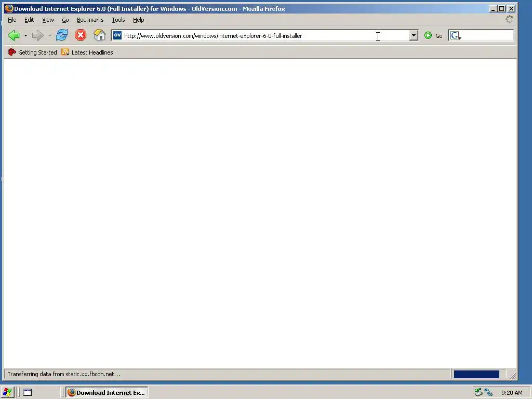The height and width of the screenshot is (399, 532).
Task: Click the Firefox icon in the title bar
Action: [9, 8]
